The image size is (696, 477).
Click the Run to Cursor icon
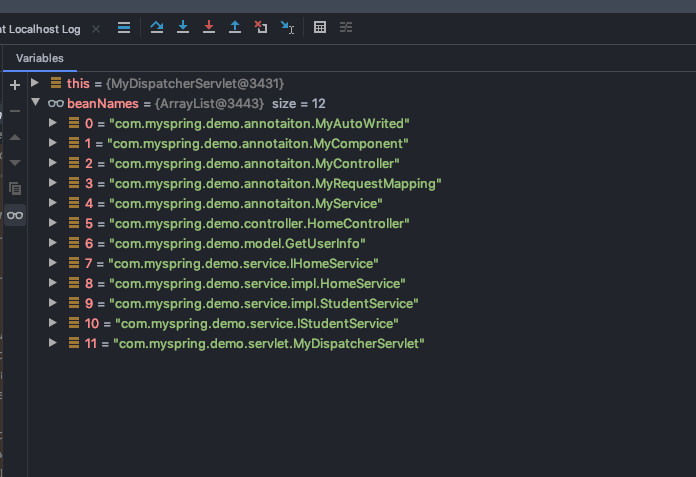(x=287, y=28)
